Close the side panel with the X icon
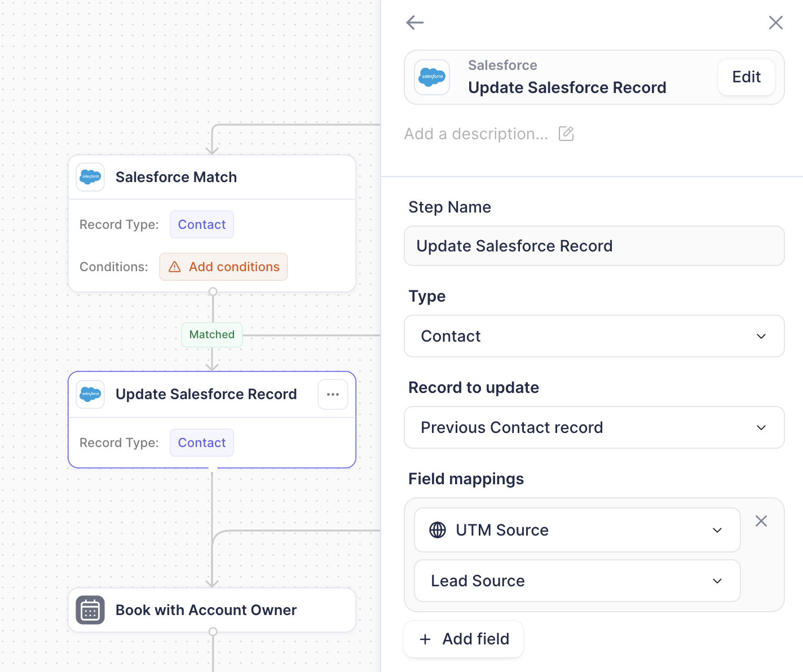 tap(776, 23)
